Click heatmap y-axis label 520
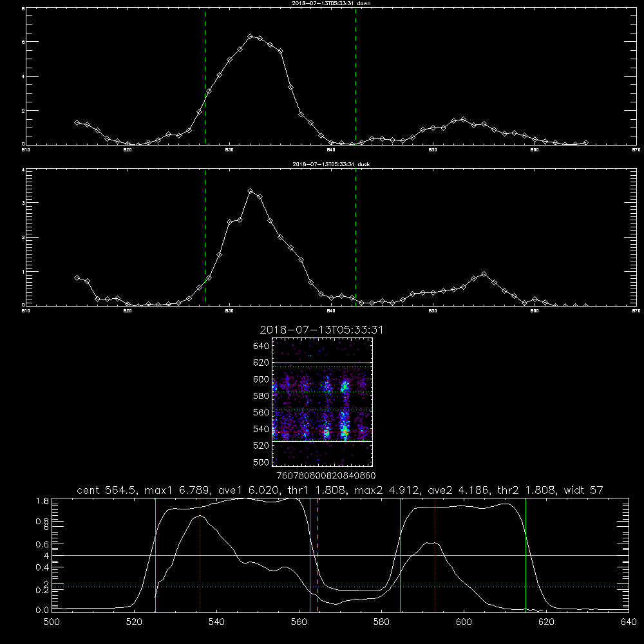 click(261, 446)
